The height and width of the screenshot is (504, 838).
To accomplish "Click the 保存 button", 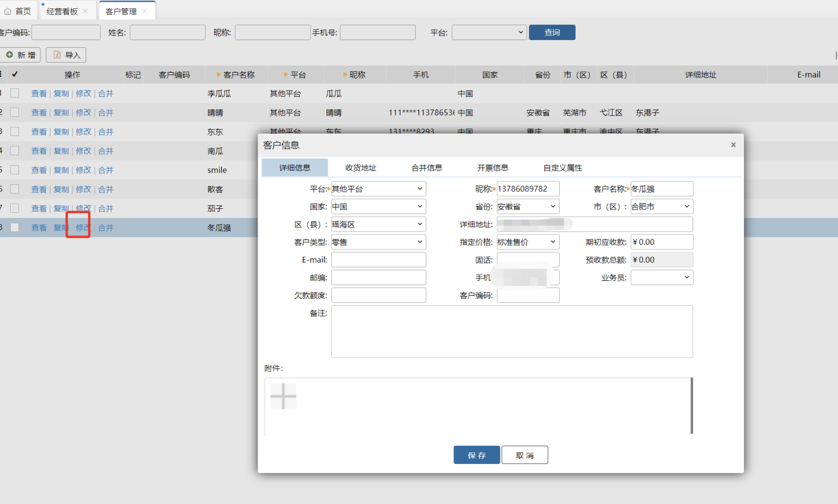I will pos(476,455).
